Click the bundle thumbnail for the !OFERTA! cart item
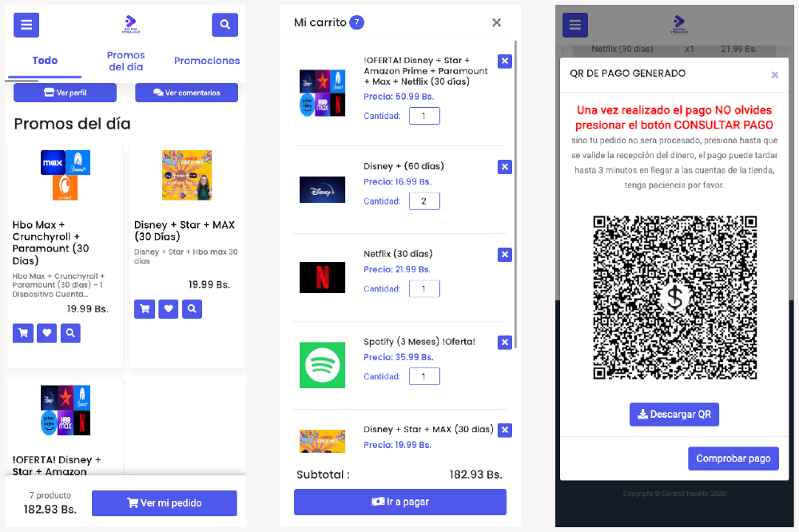 pos(322,93)
